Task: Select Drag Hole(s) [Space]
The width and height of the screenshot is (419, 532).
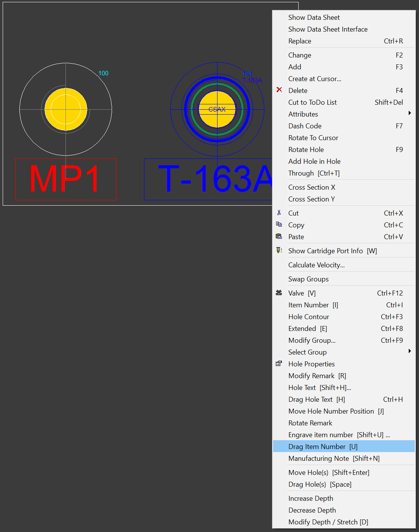Action: (x=344, y=484)
